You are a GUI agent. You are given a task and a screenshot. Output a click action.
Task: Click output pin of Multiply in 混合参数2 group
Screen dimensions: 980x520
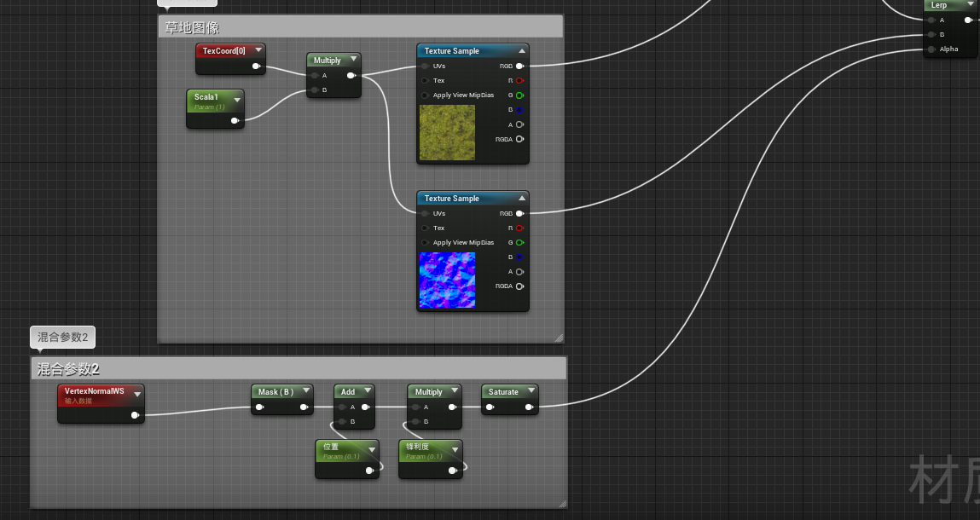click(453, 407)
